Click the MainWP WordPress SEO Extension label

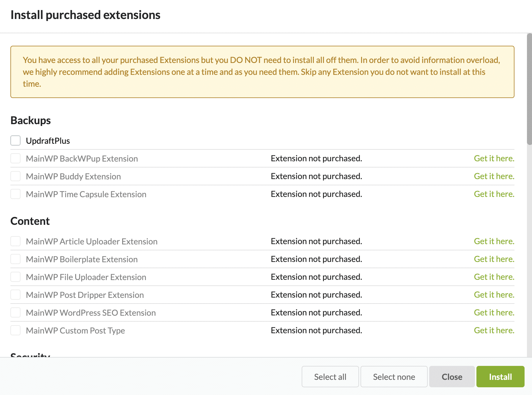91,313
